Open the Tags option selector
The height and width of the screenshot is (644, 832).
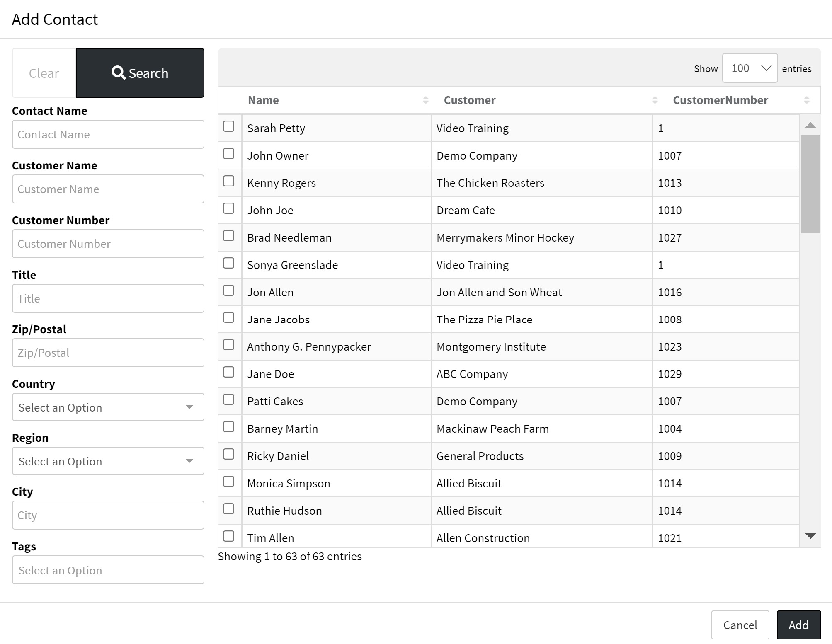(x=108, y=570)
